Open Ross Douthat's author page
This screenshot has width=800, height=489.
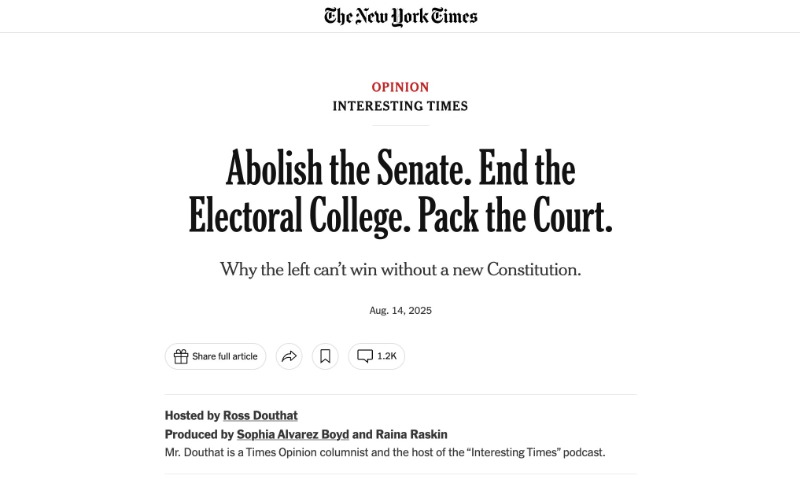point(261,416)
